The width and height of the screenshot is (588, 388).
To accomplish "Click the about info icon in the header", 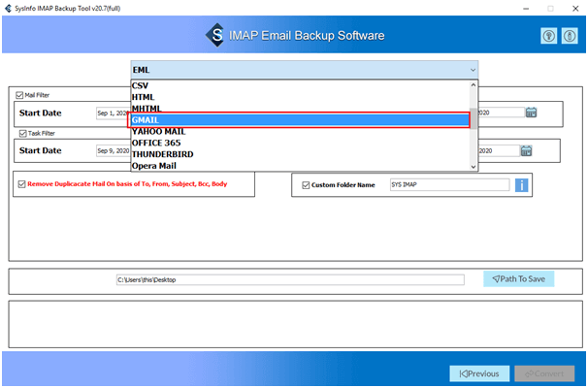I will click(569, 36).
